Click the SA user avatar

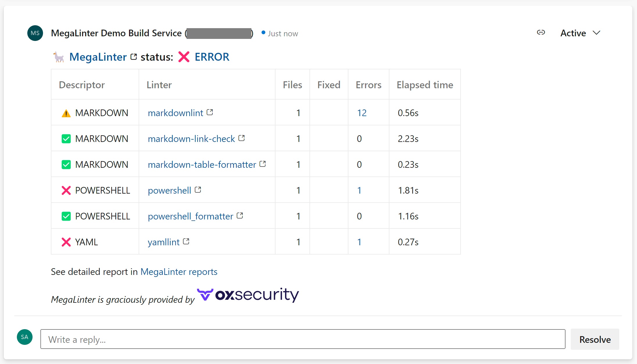point(25,337)
